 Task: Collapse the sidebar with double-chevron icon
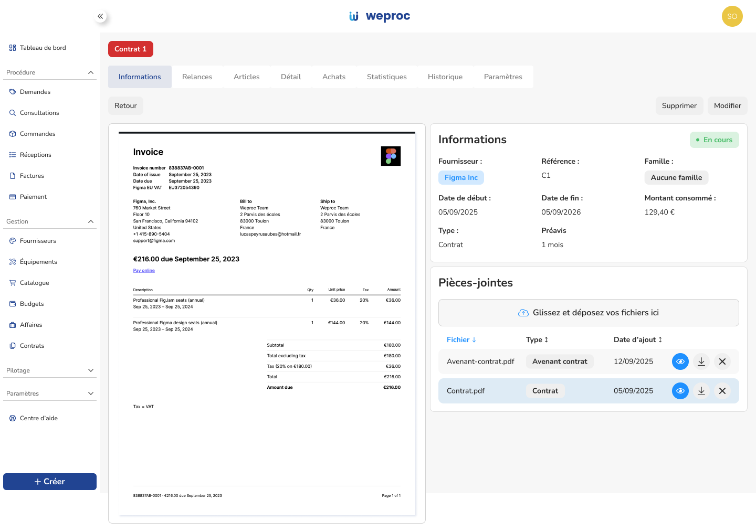pos(100,16)
